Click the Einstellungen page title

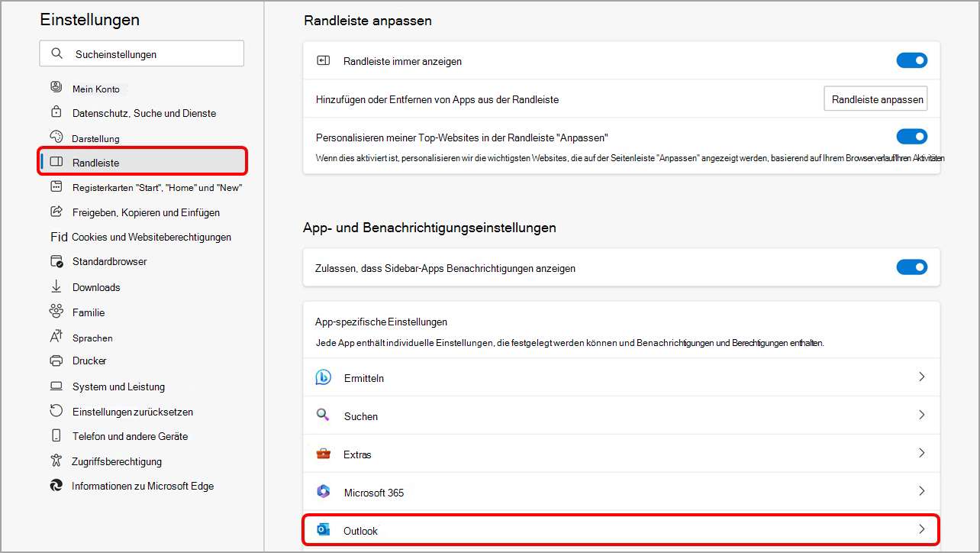coord(90,20)
